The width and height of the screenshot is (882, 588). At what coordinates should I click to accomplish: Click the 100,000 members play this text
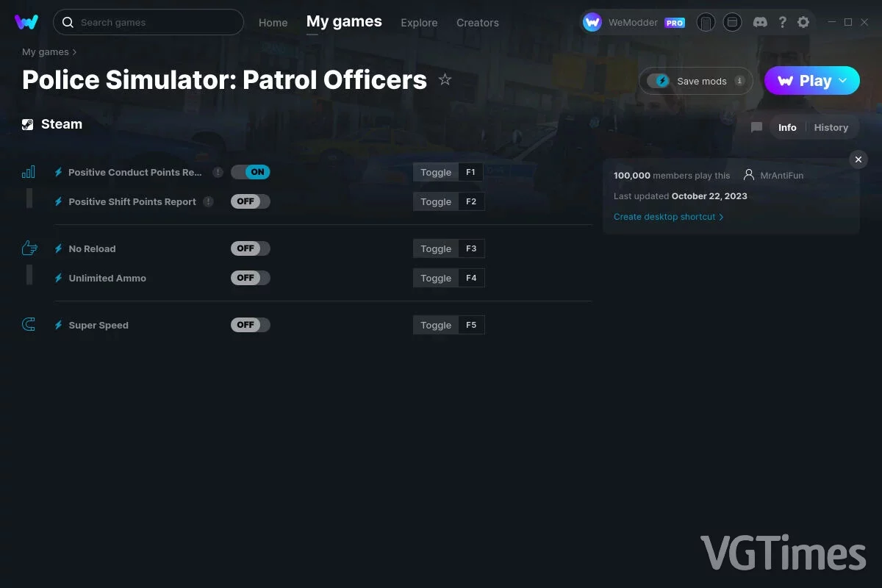click(672, 176)
